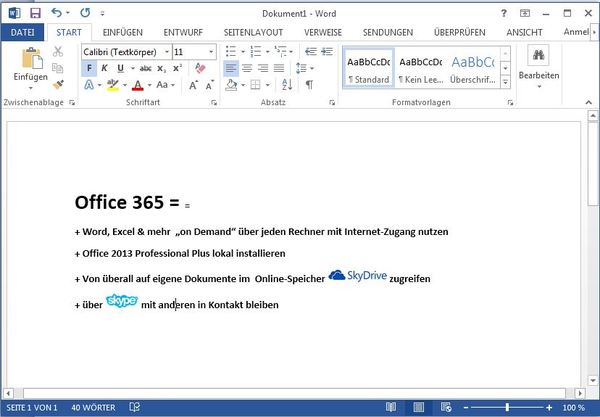Apply shading with paint bucket icon
600x417 pixels.
[x=231, y=85]
